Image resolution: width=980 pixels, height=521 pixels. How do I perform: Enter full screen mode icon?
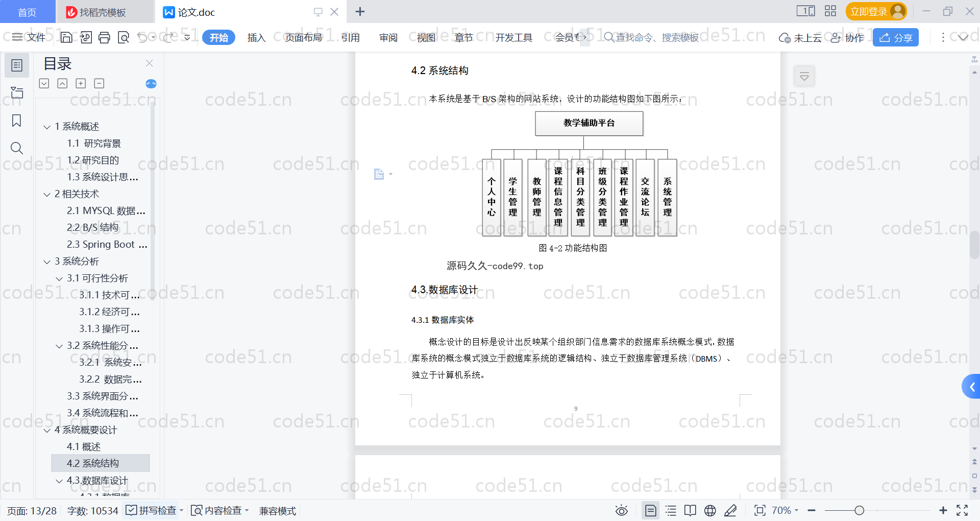coord(962,510)
